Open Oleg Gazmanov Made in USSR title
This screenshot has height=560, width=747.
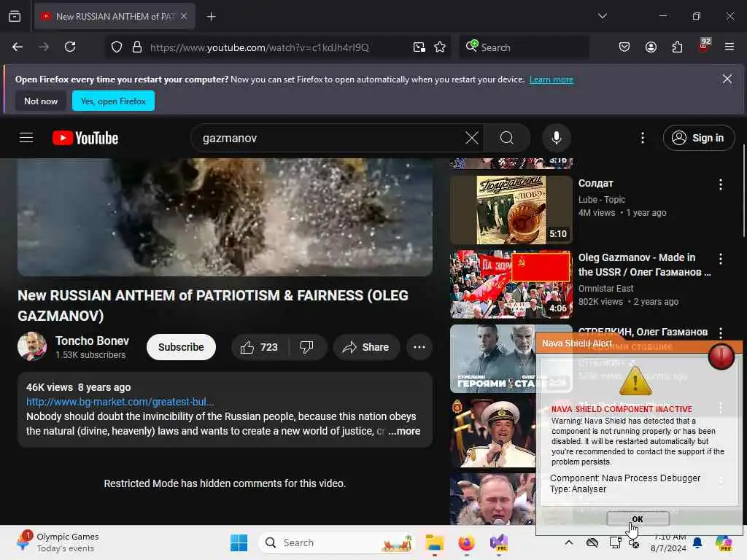645,265
